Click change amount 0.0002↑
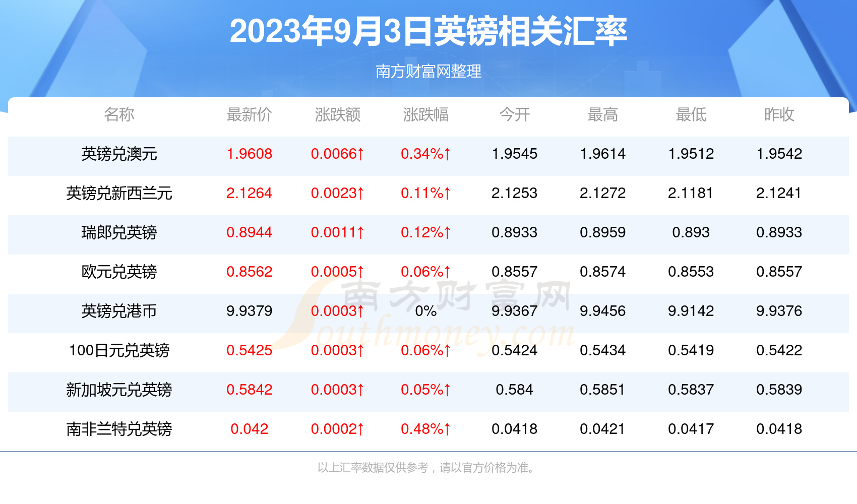Screen dimensions: 857x504 337,429
